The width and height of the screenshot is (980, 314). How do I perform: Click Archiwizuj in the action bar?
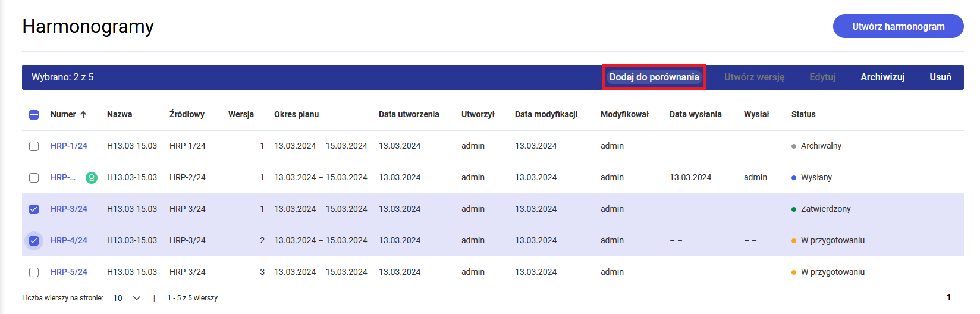pos(882,77)
